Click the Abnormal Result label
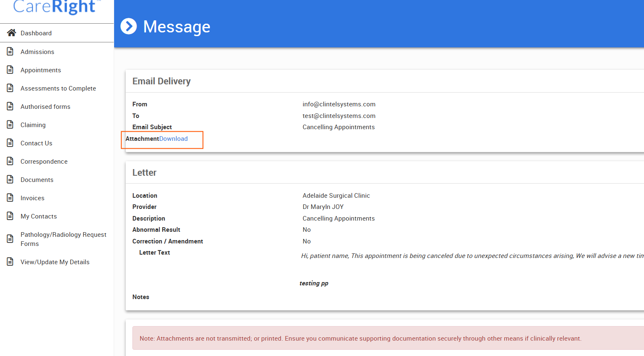This screenshot has height=356, width=644. tap(156, 230)
